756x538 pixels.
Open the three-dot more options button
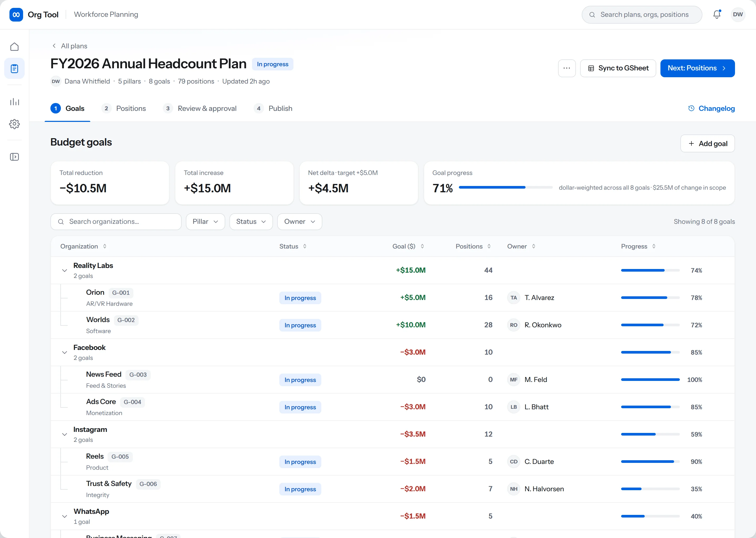pyautogui.click(x=567, y=68)
